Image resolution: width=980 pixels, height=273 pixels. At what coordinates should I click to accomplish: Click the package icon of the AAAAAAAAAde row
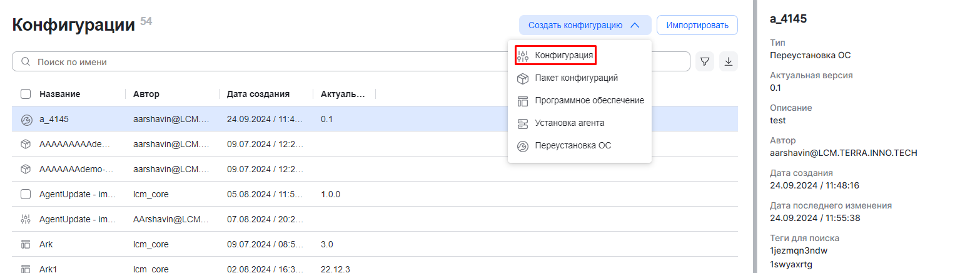click(x=26, y=144)
